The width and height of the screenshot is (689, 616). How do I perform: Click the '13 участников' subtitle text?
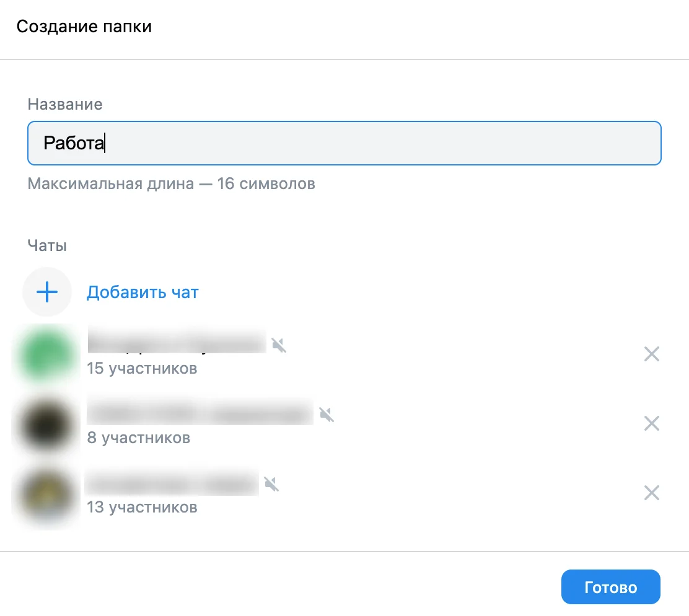tap(142, 507)
